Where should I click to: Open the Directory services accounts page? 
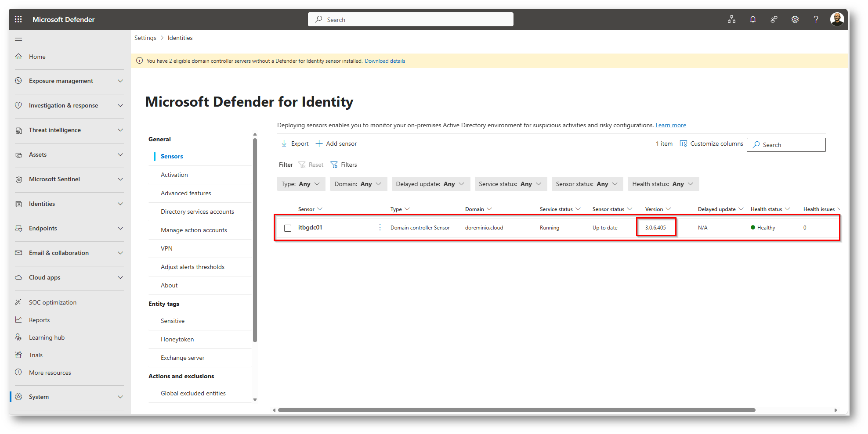click(x=197, y=212)
